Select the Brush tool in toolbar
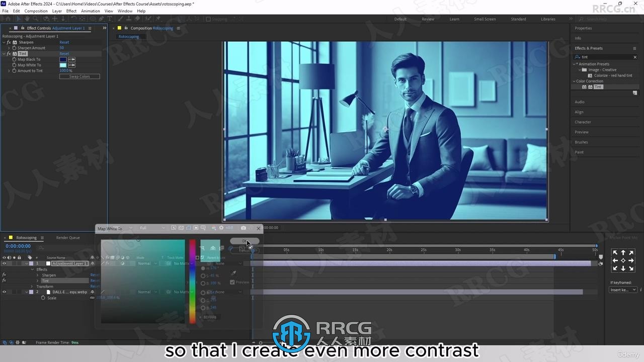This screenshot has width=644, height=362. pos(121,19)
